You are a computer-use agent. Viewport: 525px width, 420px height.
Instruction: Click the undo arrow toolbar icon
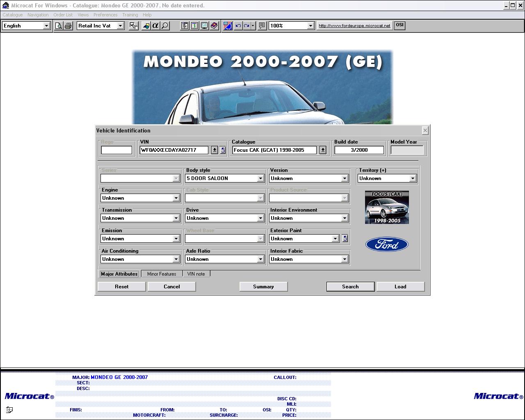pyautogui.click(x=238, y=26)
